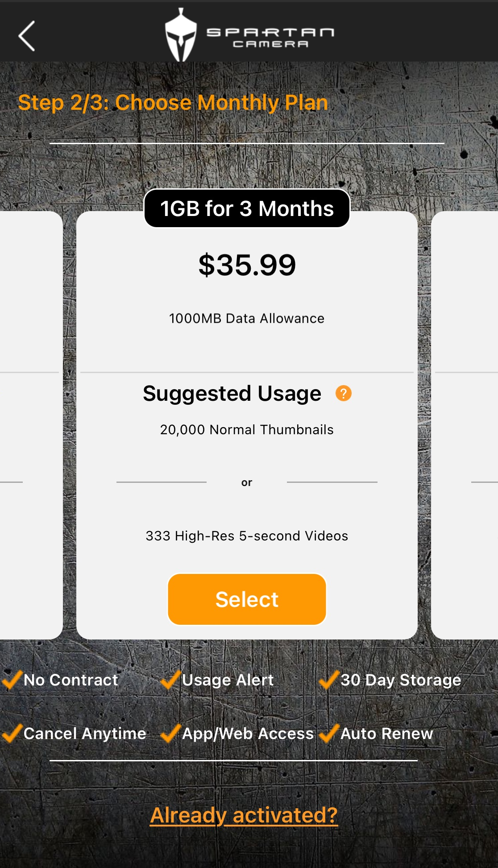Image resolution: width=498 pixels, height=868 pixels.
Task: Tap the Spartan Camera wordmark
Action: pyautogui.click(x=270, y=37)
